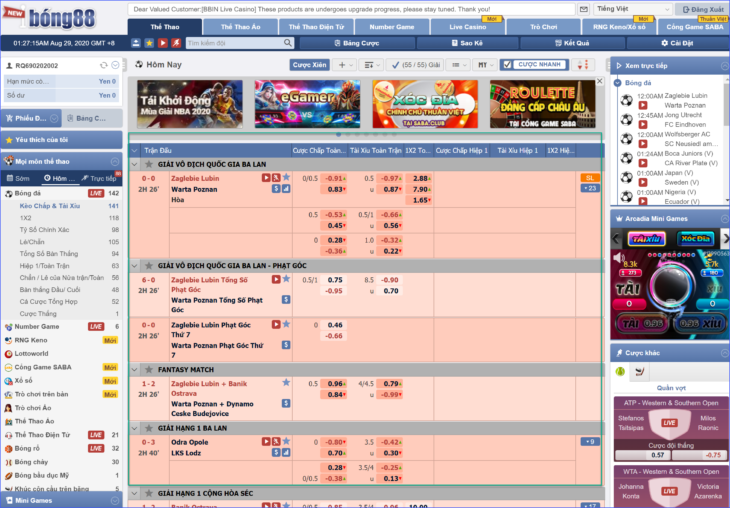Open Sao Kê statement
The image size is (730, 508).
tap(467, 43)
